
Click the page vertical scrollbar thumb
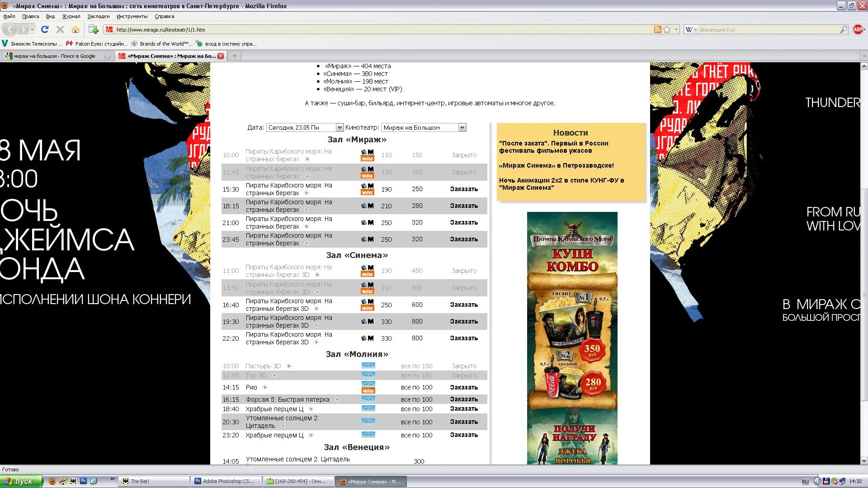864,294
